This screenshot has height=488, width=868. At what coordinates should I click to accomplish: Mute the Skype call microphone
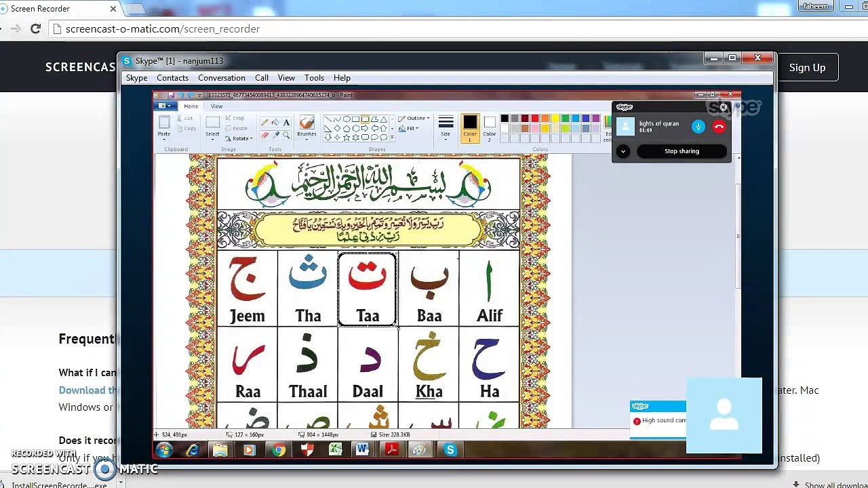pos(698,127)
